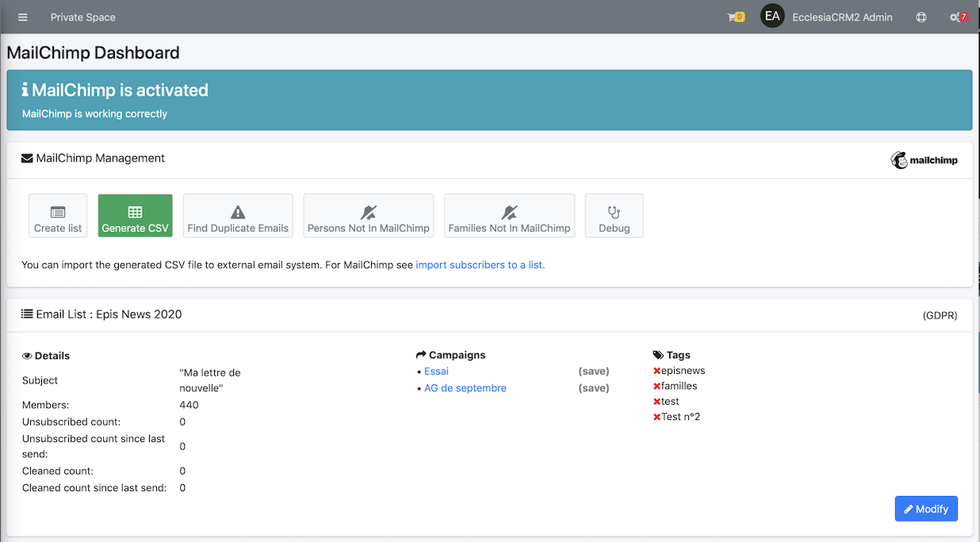The width and height of the screenshot is (980, 542).
Task: Click the Unsubscribed count: label
Action: [71, 422]
